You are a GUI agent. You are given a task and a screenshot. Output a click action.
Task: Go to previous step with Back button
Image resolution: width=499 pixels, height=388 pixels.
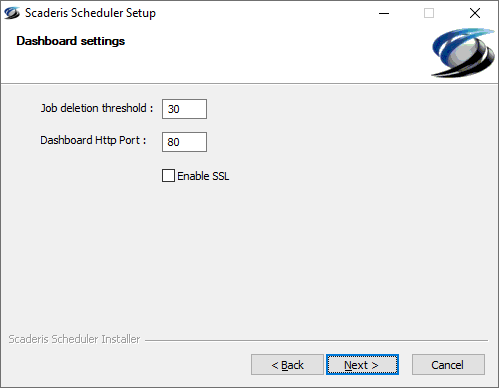tap(287, 365)
